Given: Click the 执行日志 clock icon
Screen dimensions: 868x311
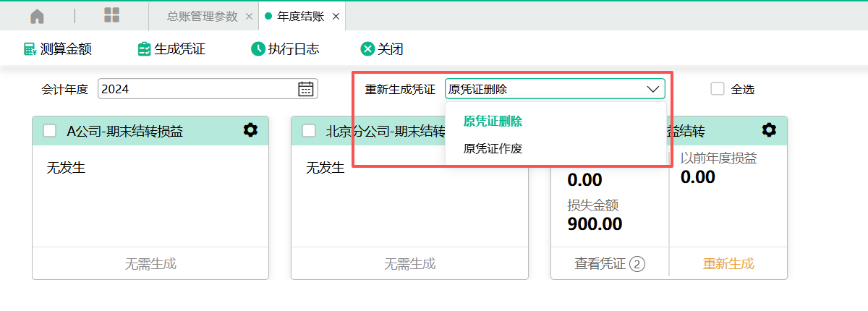Looking at the screenshot, I should (258, 49).
